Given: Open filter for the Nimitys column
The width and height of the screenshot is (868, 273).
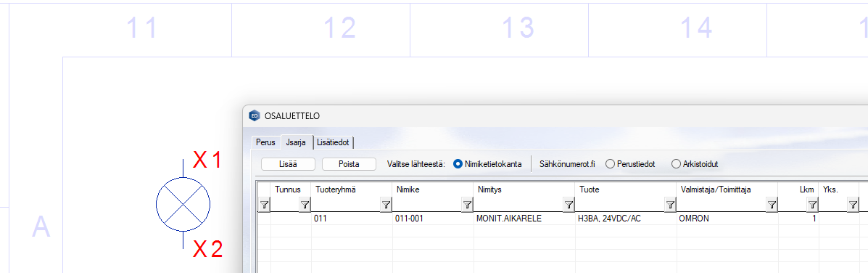Looking at the screenshot, I should [569, 205].
